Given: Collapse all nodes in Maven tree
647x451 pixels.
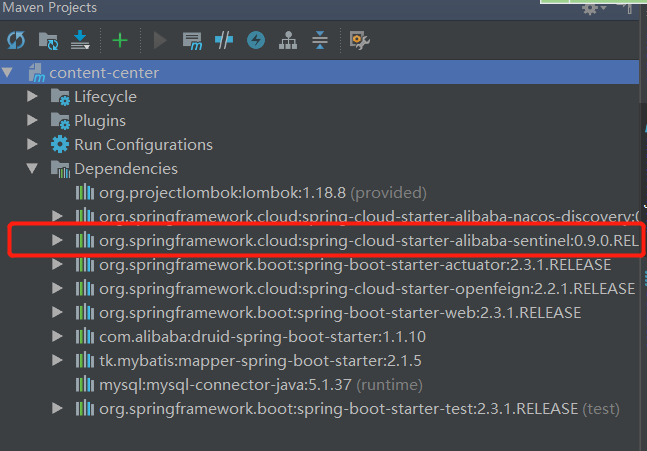Looking at the screenshot, I should (320, 40).
